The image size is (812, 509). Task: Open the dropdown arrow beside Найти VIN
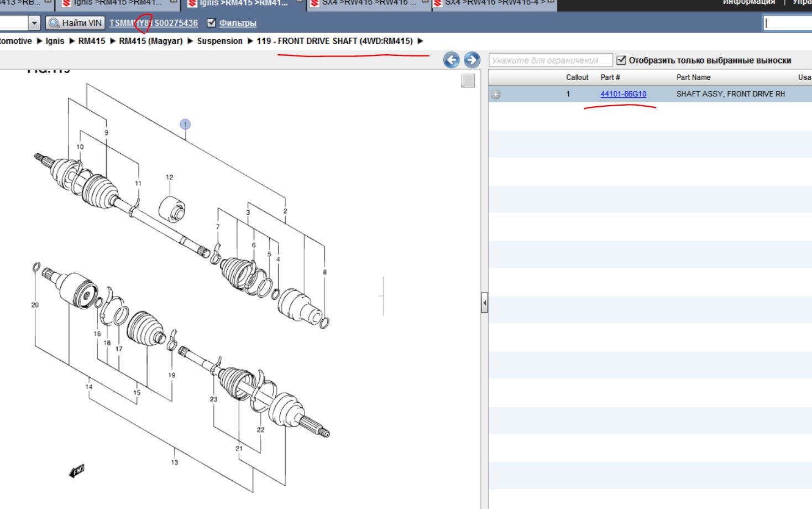click(35, 23)
